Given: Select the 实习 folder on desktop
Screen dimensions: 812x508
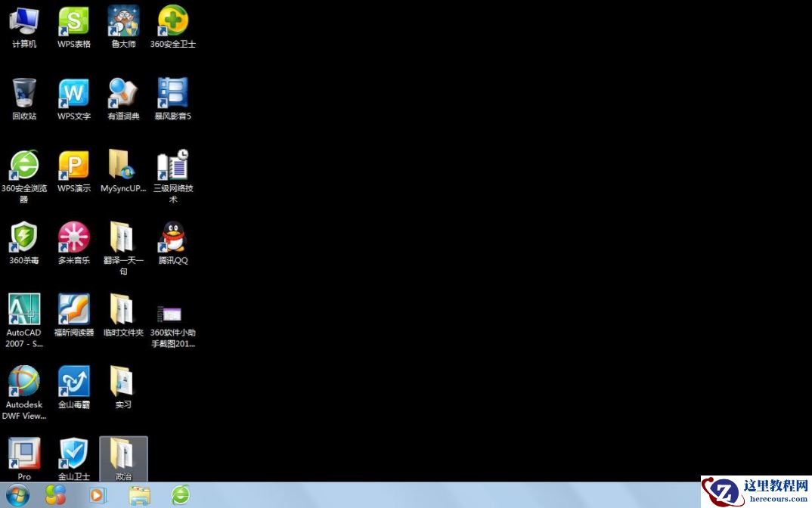Looking at the screenshot, I should [122, 382].
